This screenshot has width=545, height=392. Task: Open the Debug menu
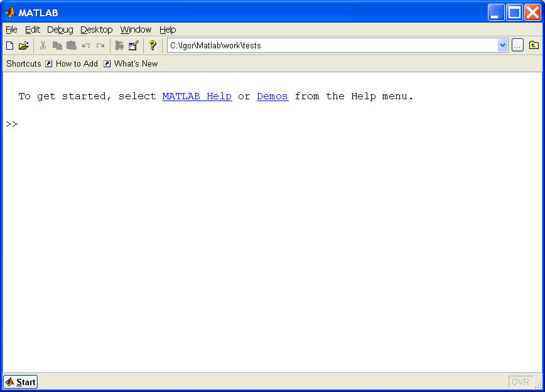click(60, 30)
